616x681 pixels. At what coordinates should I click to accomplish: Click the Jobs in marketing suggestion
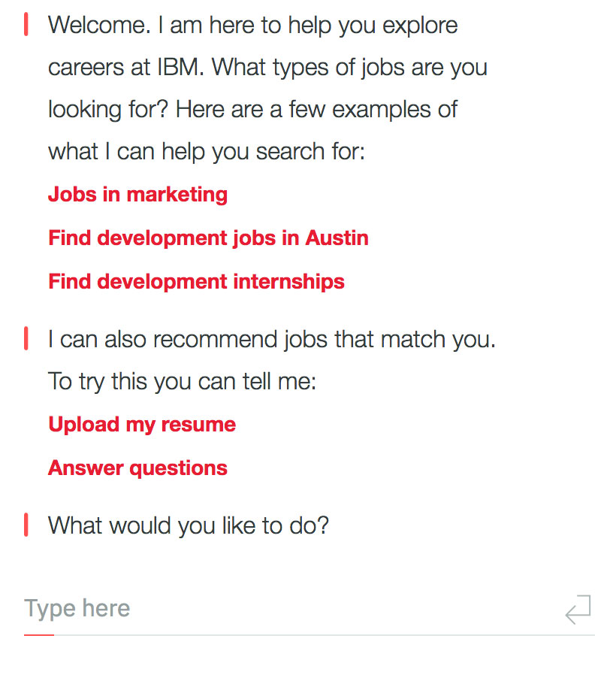click(137, 195)
